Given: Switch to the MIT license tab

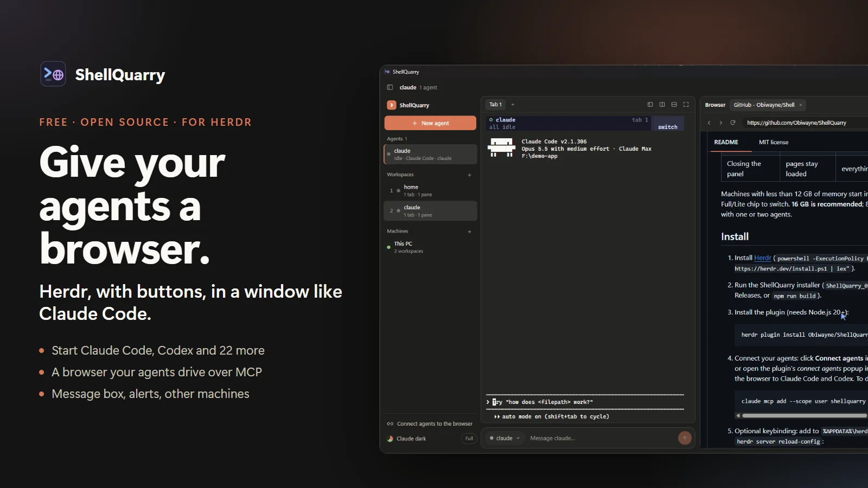Looking at the screenshot, I should coord(774,142).
